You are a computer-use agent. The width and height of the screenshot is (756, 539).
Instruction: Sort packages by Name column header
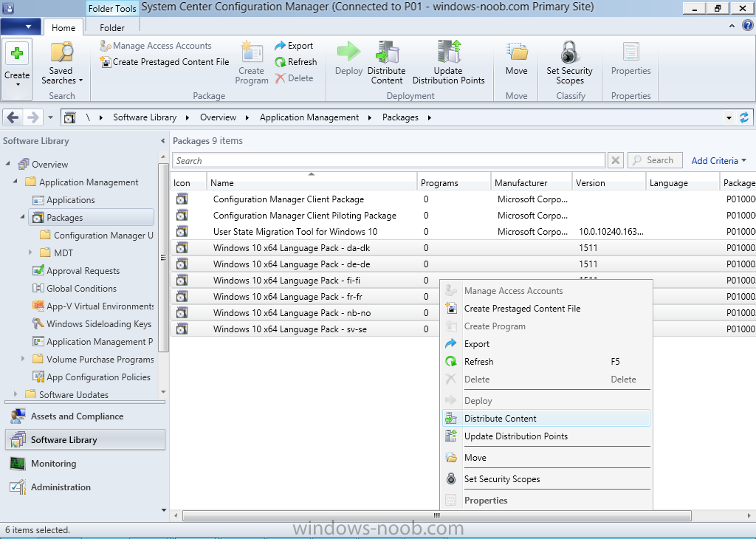(312, 182)
